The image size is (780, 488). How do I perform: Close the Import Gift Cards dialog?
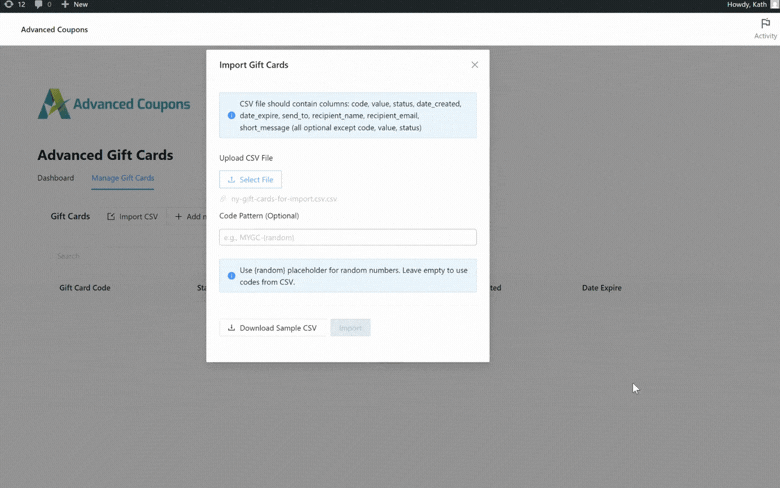point(475,65)
